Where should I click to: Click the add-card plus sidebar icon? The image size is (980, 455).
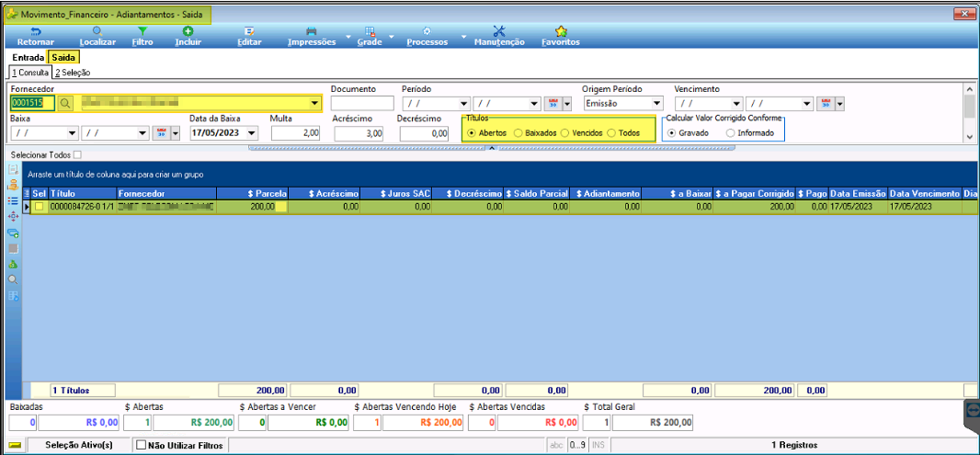tap(13, 233)
